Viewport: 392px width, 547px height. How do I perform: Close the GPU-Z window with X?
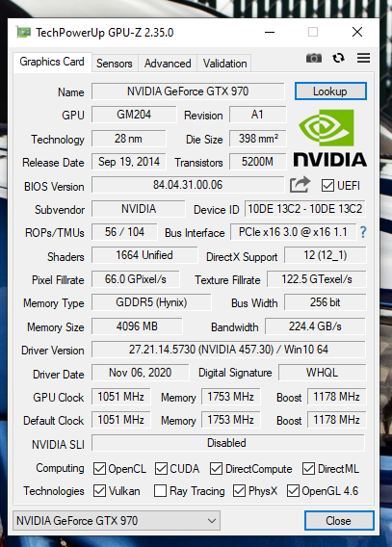357,32
